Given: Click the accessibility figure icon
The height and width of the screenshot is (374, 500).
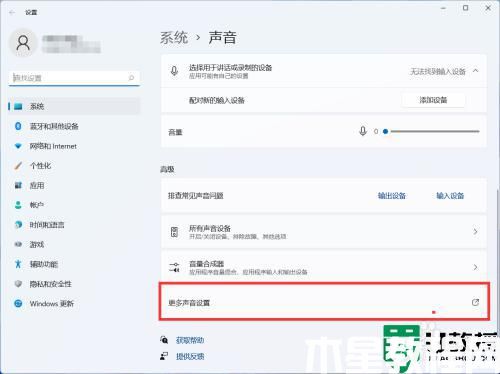Looking at the screenshot, I should (x=18, y=264).
